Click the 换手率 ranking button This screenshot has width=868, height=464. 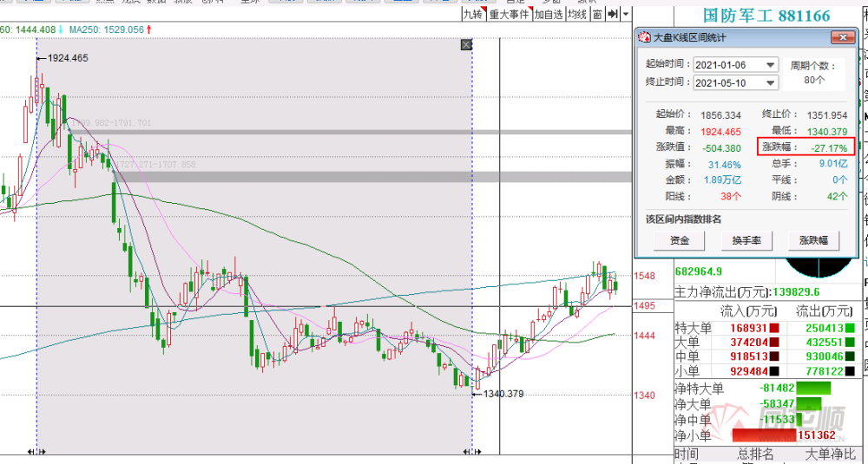click(x=746, y=240)
